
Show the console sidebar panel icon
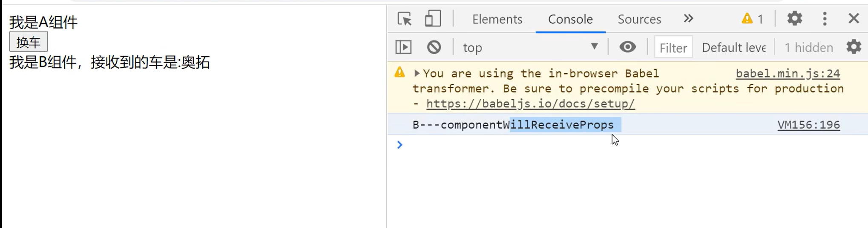tap(403, 47)
